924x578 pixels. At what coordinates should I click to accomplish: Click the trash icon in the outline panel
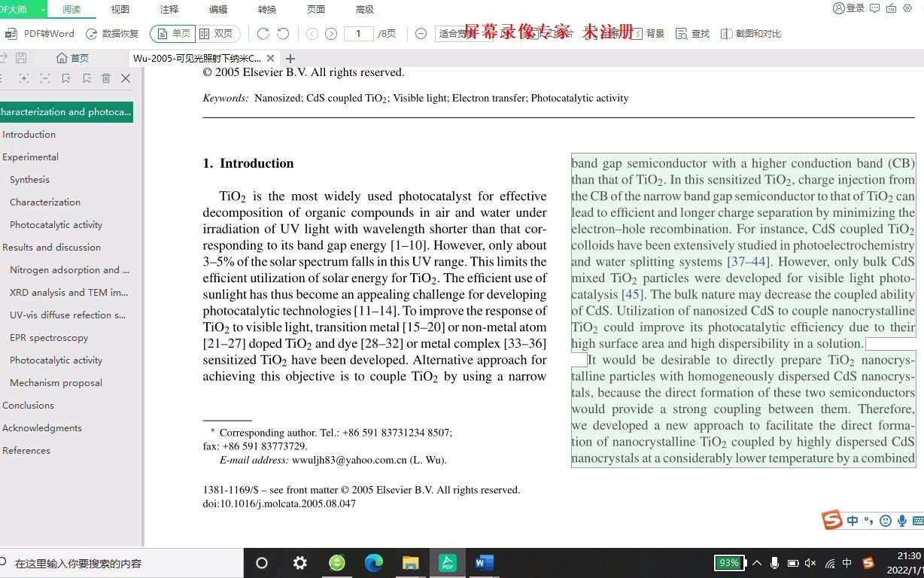point(106,78)
